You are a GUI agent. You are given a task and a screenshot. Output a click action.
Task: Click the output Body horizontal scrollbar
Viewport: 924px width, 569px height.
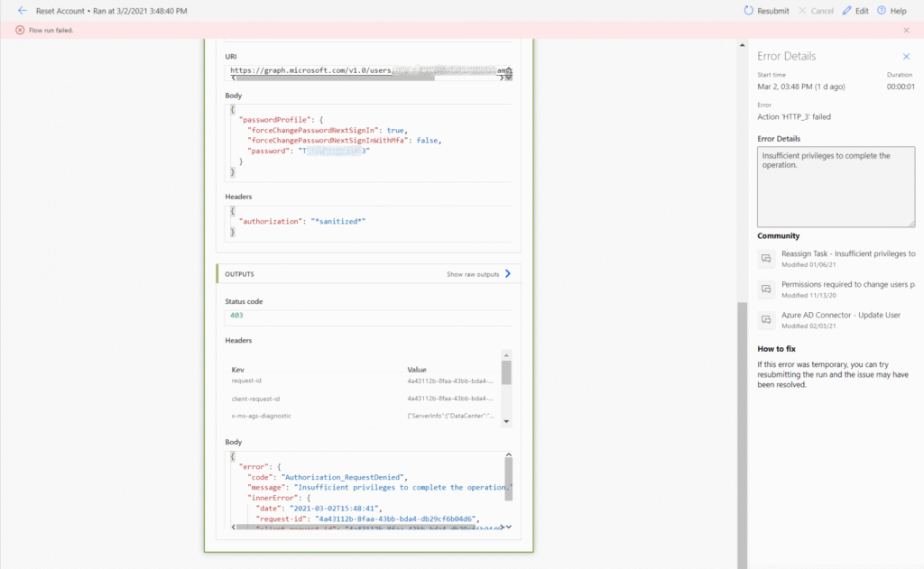(357, 528)
